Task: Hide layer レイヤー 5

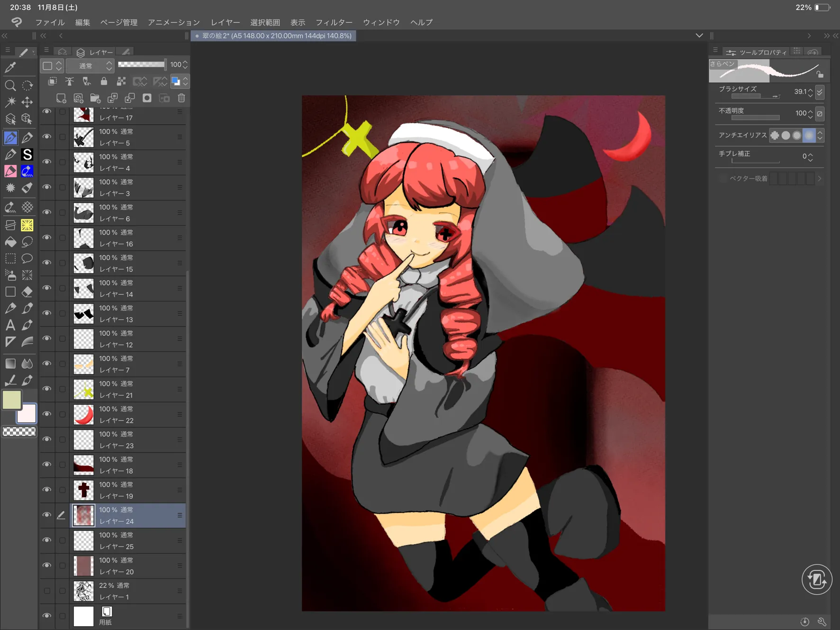Action: click(46, 137)
